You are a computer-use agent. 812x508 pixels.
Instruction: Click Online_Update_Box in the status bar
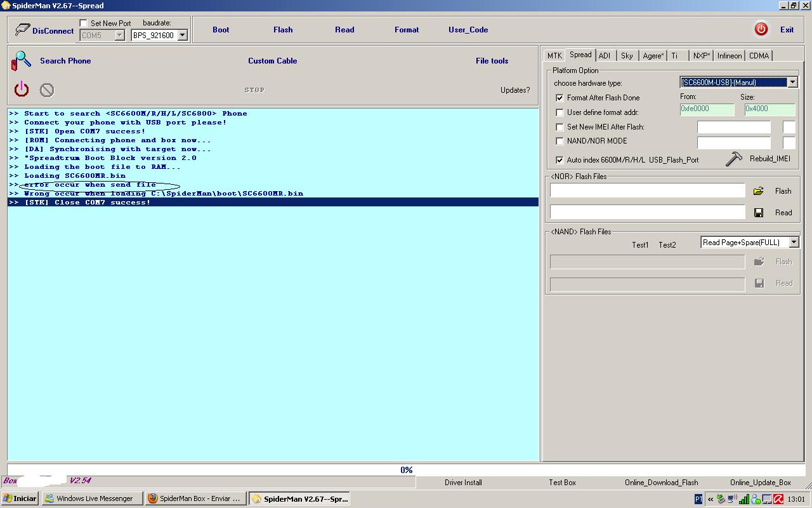pyautogui.click(x=761, y=483)
